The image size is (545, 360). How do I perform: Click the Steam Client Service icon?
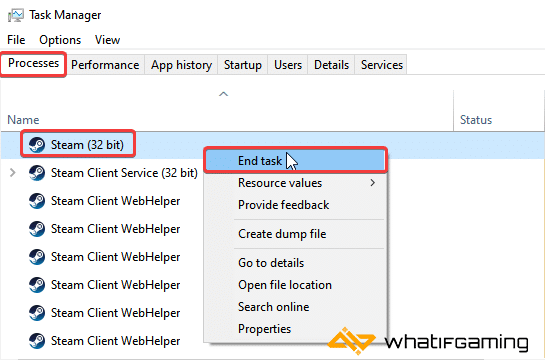click(x=37, y=173)
